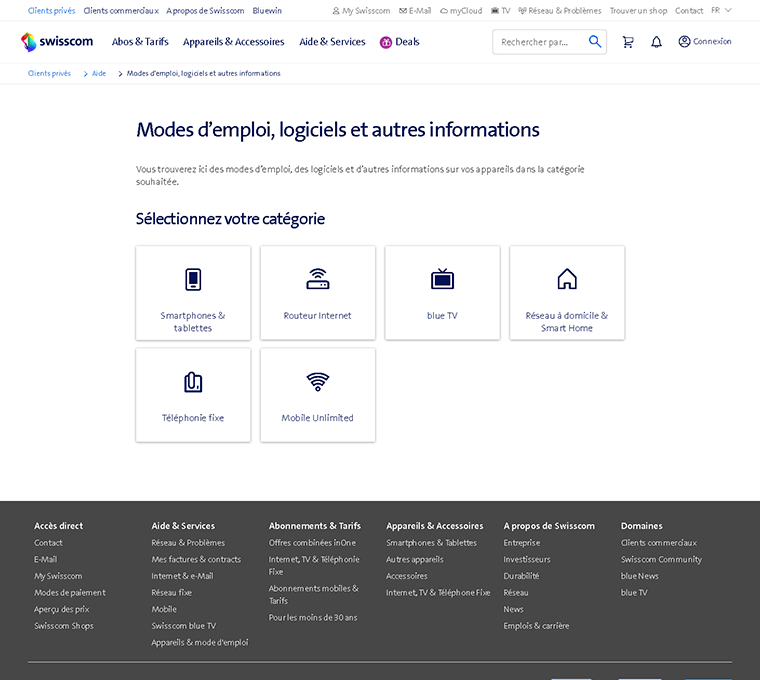
Task: Click footer Swisscom Shops link
Action: (x=63, y=626)
